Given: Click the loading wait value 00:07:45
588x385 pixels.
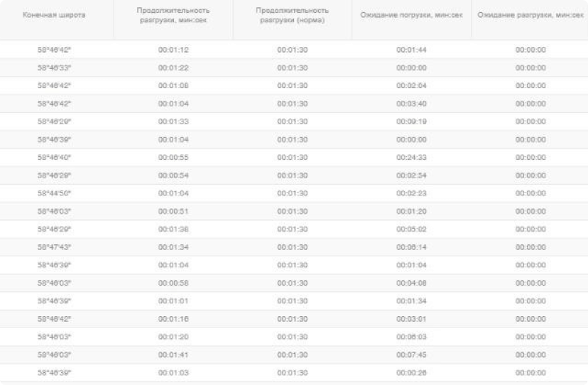Looking at the screenshot, I should click(411, 354).
